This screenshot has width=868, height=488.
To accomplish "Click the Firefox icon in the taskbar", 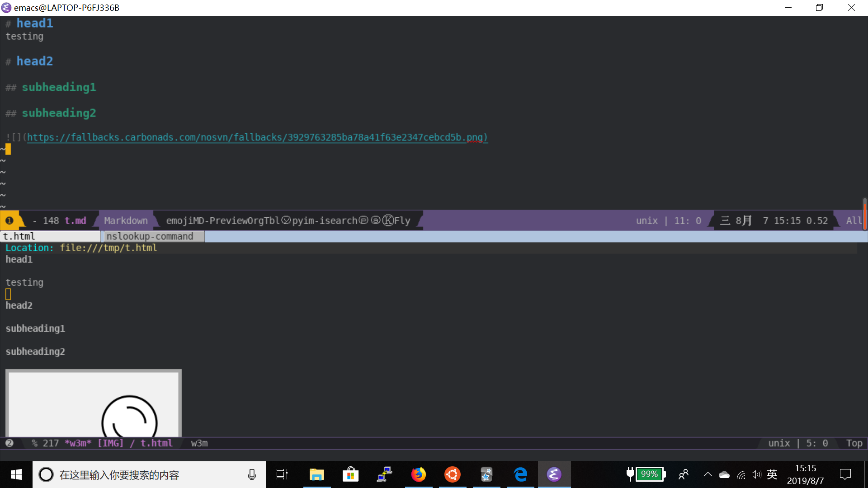I will tap(419, 474).
